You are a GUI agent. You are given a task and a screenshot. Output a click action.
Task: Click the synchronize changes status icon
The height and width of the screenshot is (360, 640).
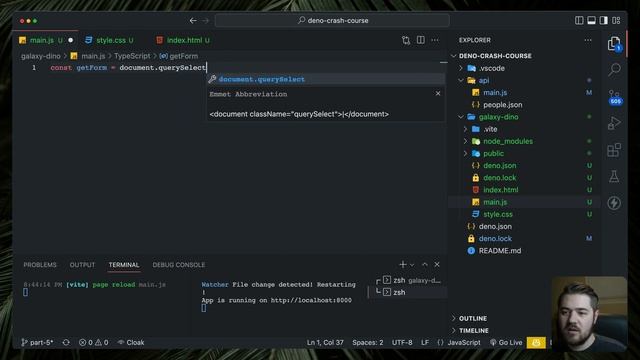pyautogui.click(x=66, y=342)
